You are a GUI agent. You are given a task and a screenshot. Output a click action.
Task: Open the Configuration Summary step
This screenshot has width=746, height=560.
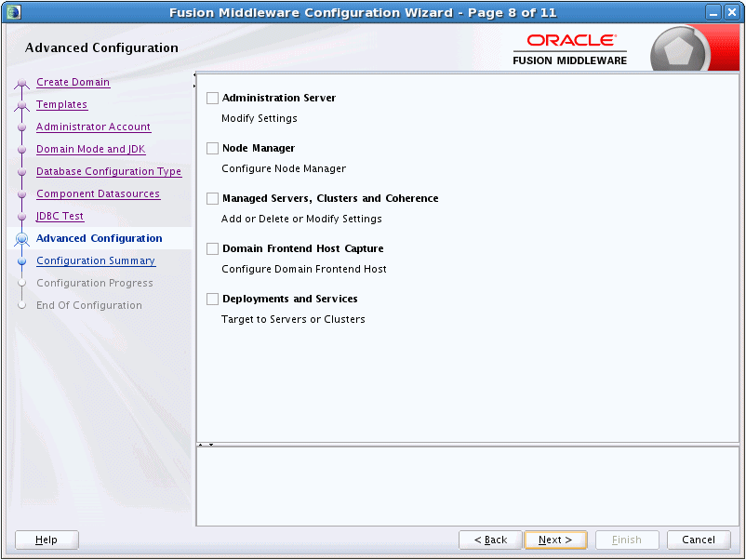point(96,261)
